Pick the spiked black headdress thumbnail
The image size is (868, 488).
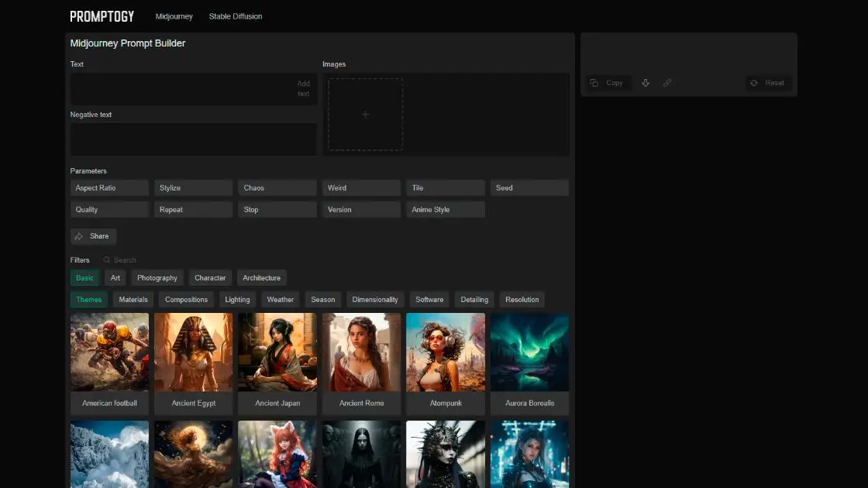click(x=446, y=454)
